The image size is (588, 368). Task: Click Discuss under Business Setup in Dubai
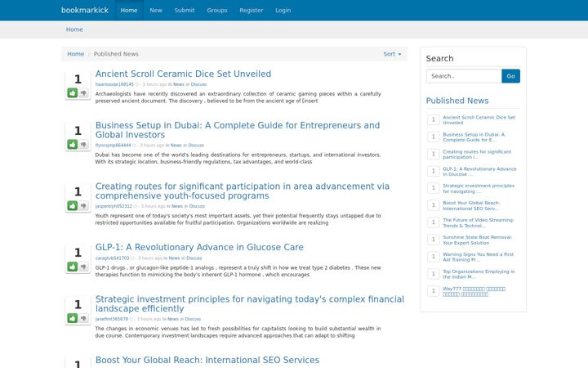196,146
